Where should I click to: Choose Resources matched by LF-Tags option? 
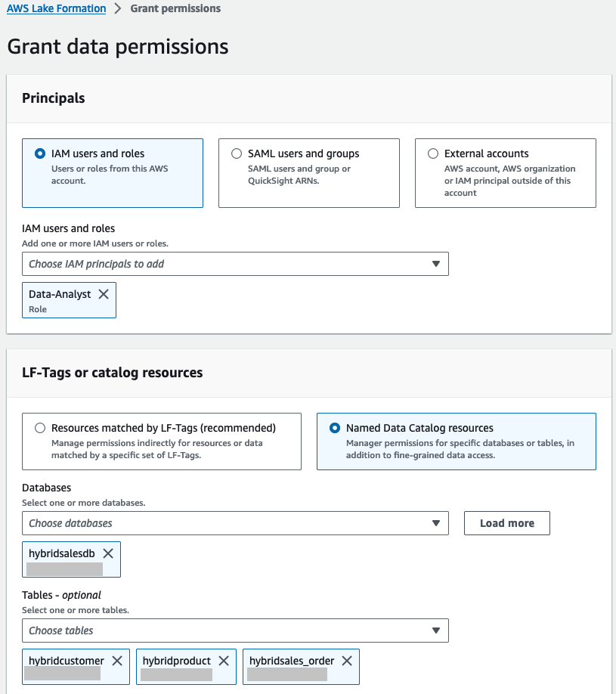[41, 428]
